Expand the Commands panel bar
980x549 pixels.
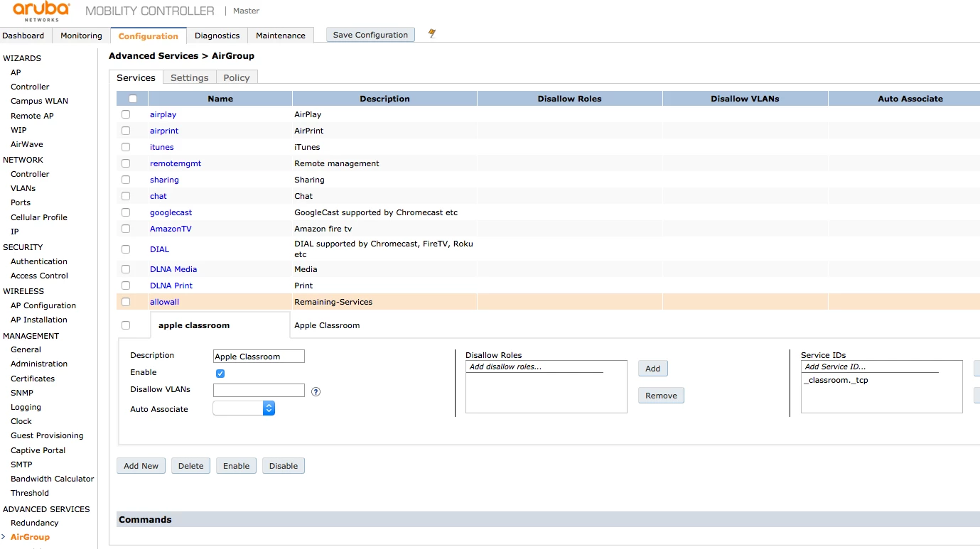pos(548,519)
